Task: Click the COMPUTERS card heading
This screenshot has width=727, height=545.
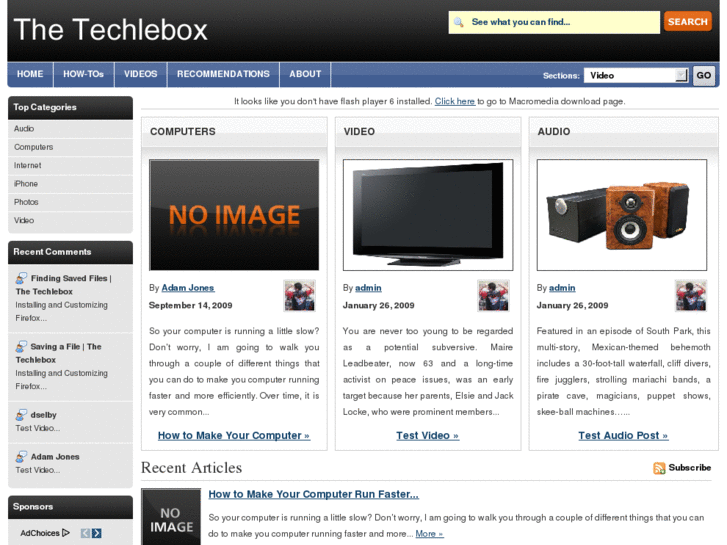Action: coord(183,131)
